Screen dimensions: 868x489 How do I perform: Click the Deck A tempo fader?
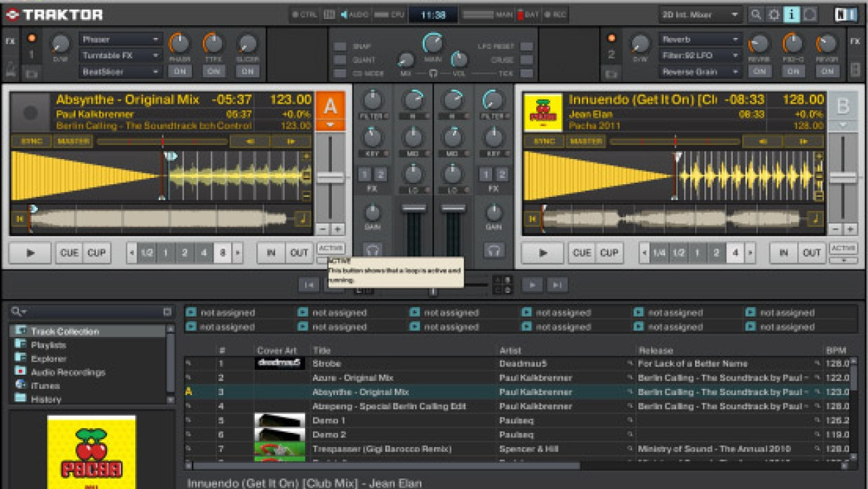coord(330,177)
